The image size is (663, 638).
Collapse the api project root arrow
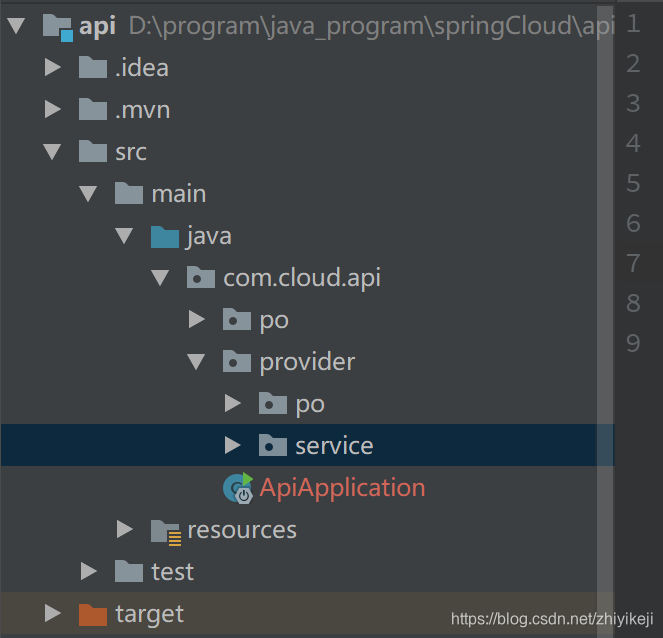pos(16,26)
